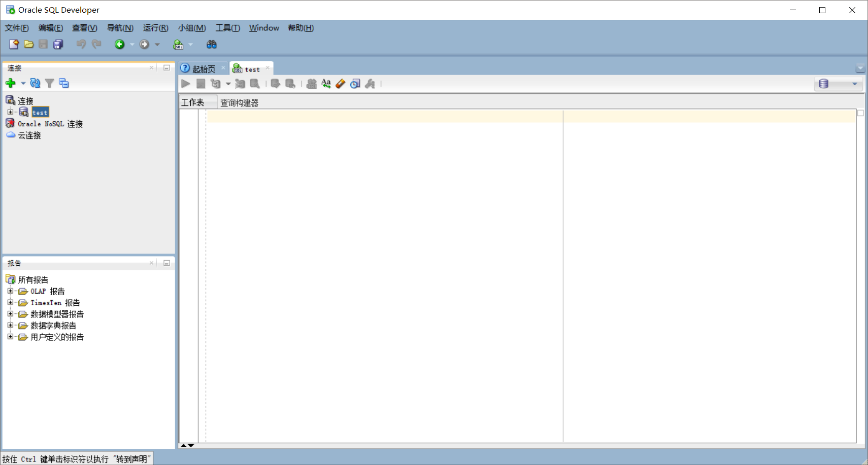Close the 起始页 tab
This screenshot has width=868, height=465.
223,67
